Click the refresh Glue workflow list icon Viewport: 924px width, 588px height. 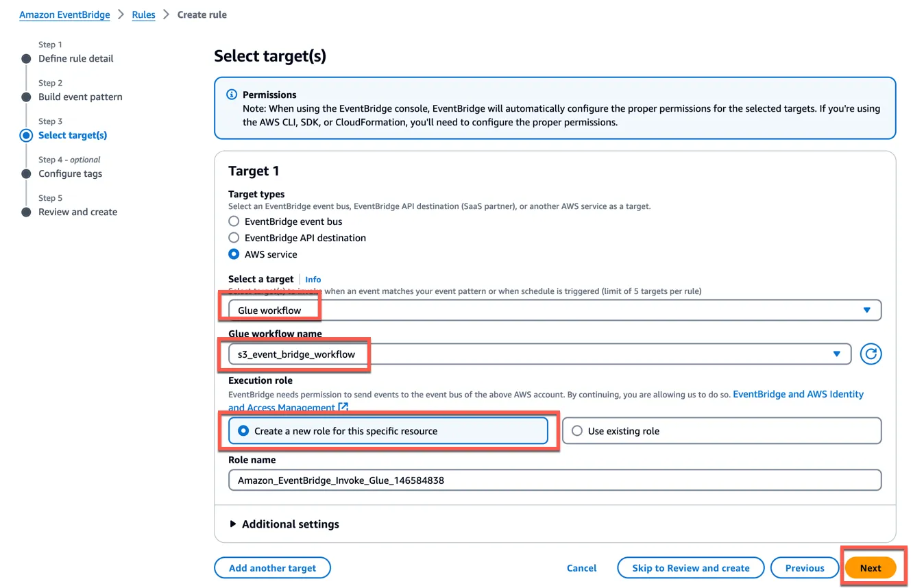871,354
